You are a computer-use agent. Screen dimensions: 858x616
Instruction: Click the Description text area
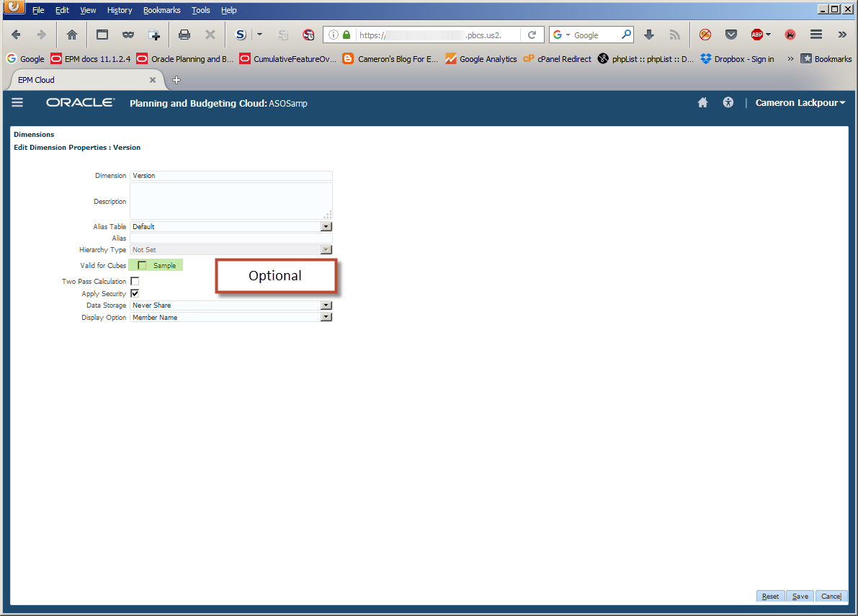[231, 201]
